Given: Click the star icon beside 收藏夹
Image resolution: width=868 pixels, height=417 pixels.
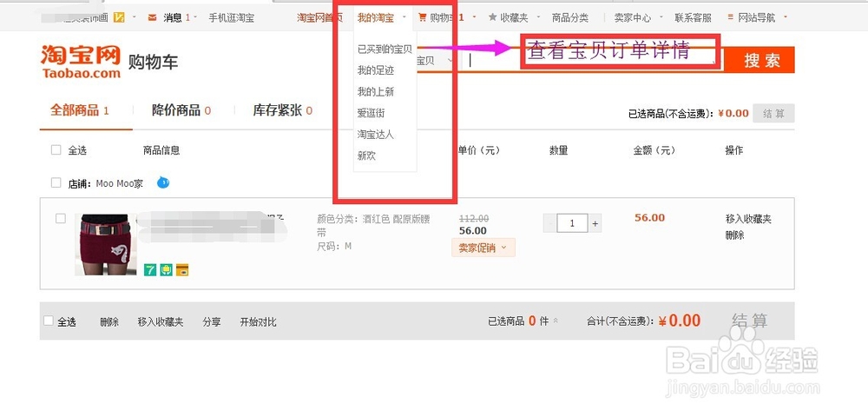Looking at the screenshot, I should click(492, 17).
